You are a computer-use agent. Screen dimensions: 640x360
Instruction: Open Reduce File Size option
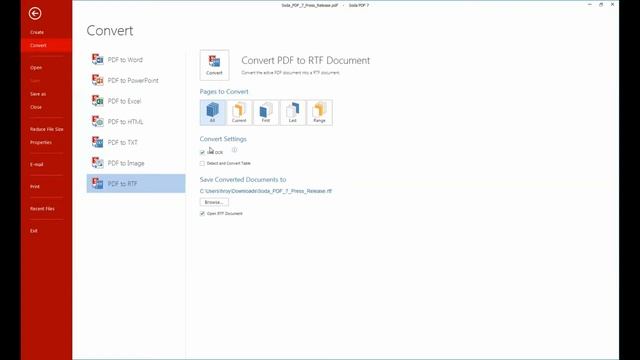coord(47,129)
